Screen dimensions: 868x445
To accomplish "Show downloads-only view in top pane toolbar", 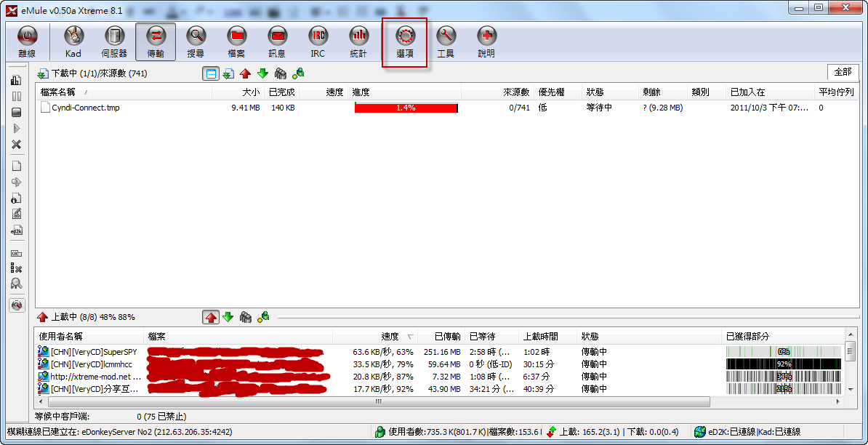I will click(228, 73).
